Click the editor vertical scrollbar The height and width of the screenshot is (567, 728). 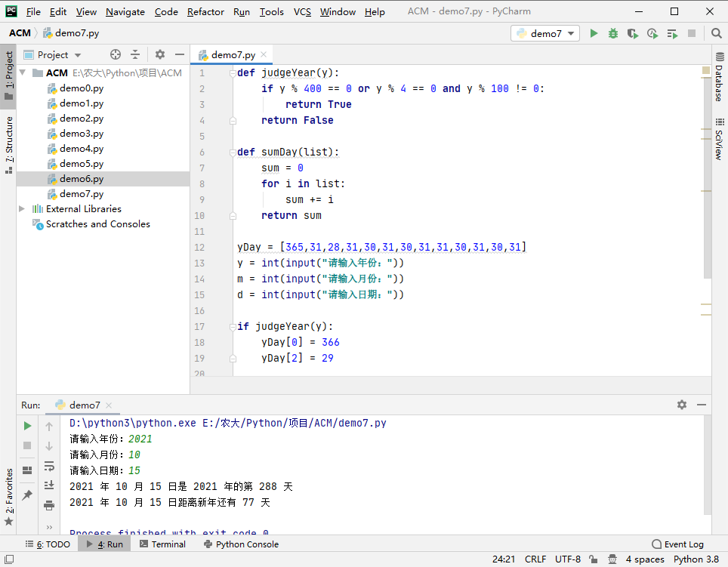708,174
